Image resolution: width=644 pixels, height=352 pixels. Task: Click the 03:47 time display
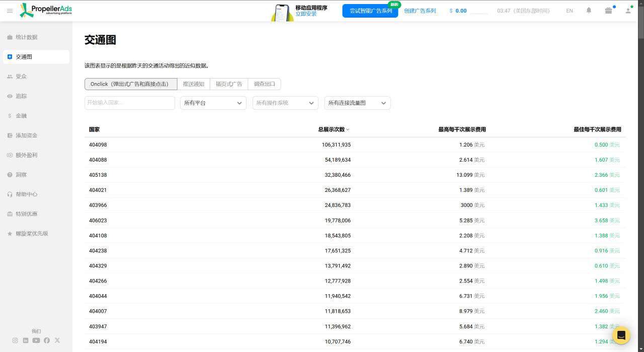[x=523, y=11]
